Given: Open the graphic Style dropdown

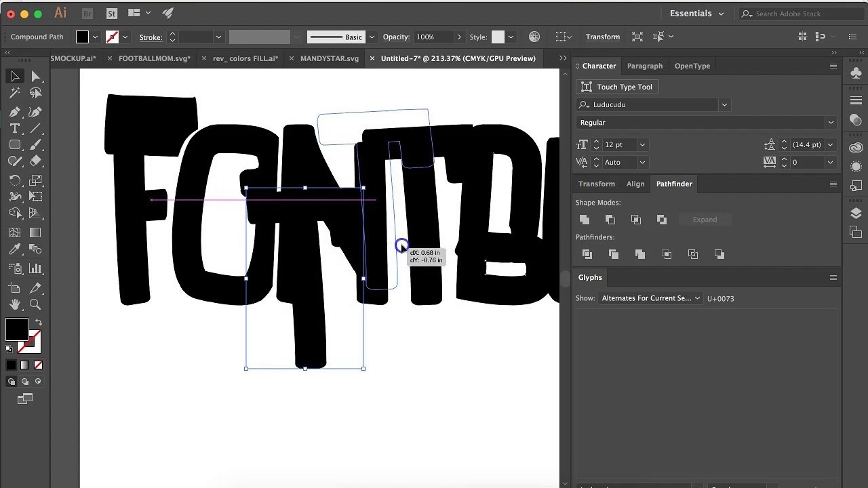Looking at the screenshot, I should point(511,37).
